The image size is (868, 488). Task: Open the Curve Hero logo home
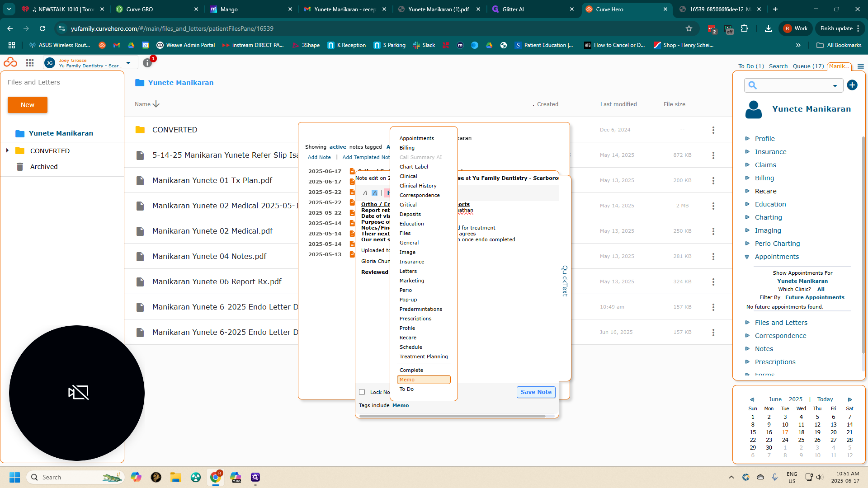10,62
